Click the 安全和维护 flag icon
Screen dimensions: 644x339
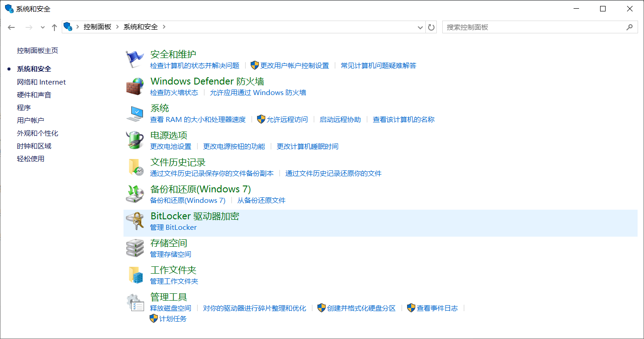pyautogui.click(x=135, y=59)
